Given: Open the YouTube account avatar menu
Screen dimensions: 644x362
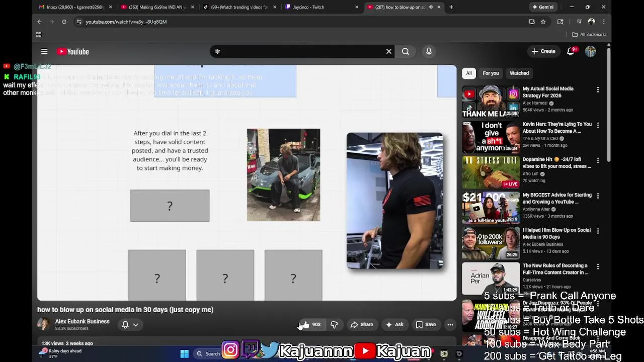Looking at the screenshot, I should pyautogui.click(x=590, y=51).
